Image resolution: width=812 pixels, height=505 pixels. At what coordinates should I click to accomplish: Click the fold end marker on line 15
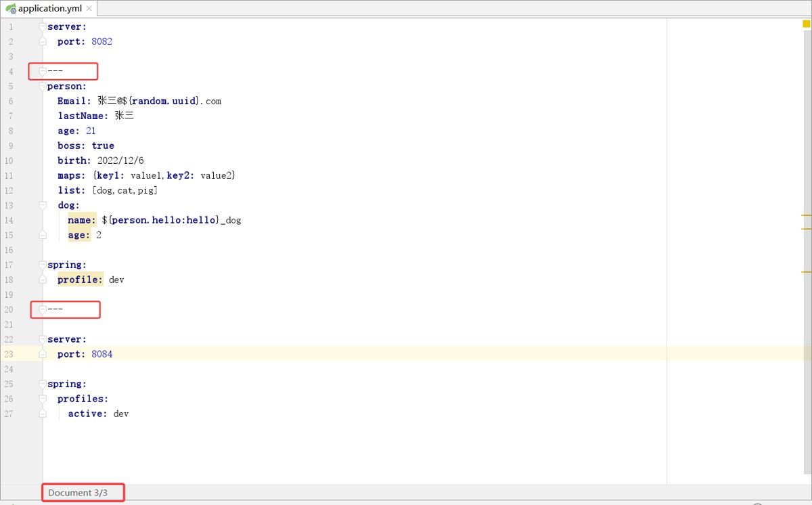point(43,235)
